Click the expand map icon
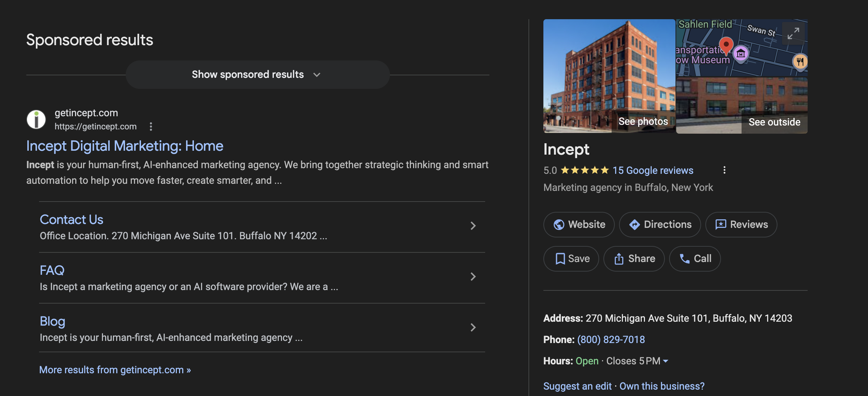 point(793,33)
